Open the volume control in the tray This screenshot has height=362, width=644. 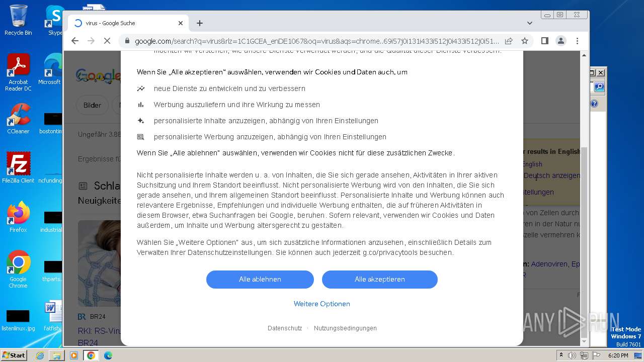point(572,355)
